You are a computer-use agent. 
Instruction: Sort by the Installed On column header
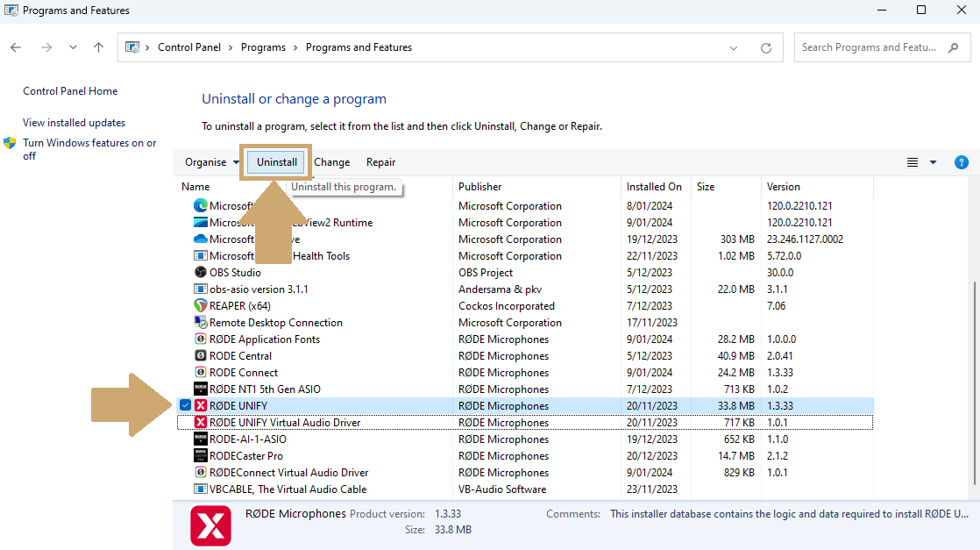[657, 187]
